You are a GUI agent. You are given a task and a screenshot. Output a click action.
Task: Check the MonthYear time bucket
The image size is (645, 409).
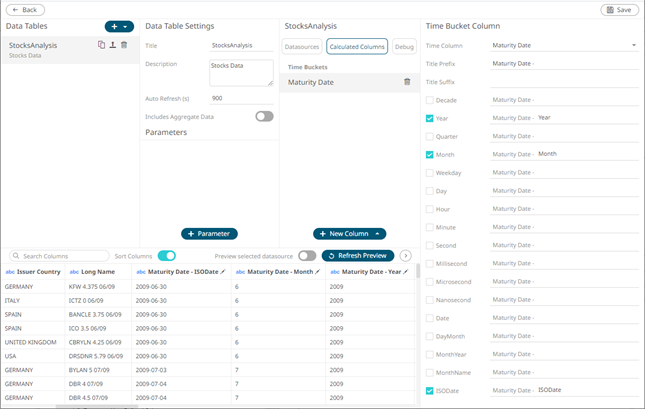click(x=429, y=354)
